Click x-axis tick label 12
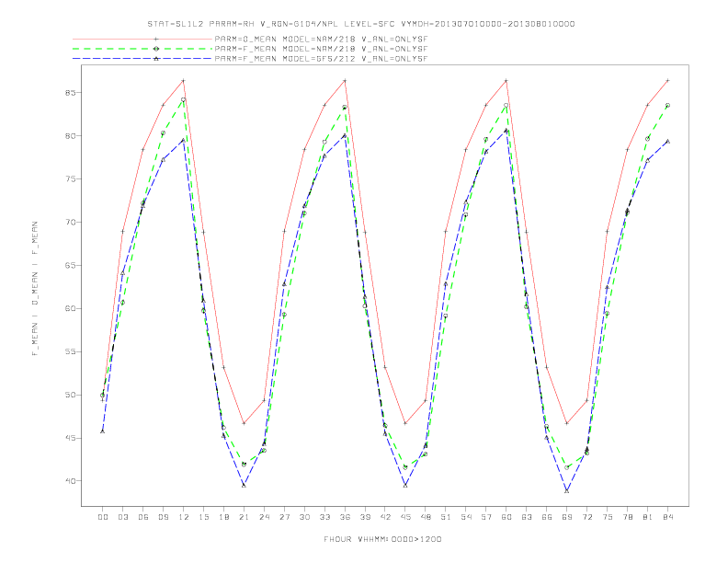The height and width of the screenshot is (563, 728). 184,517
